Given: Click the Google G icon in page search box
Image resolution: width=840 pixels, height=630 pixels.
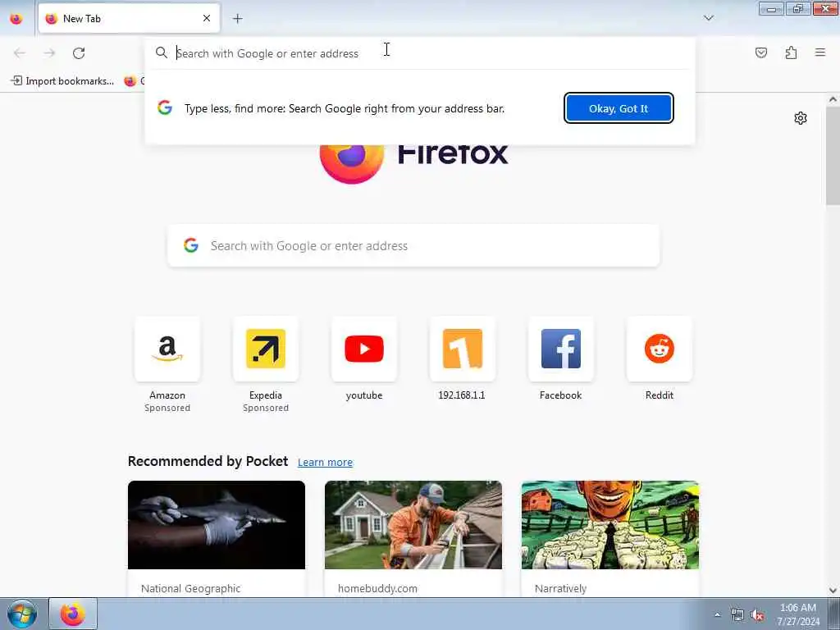Looking at the screenshot, I should [x=191, y=245].
